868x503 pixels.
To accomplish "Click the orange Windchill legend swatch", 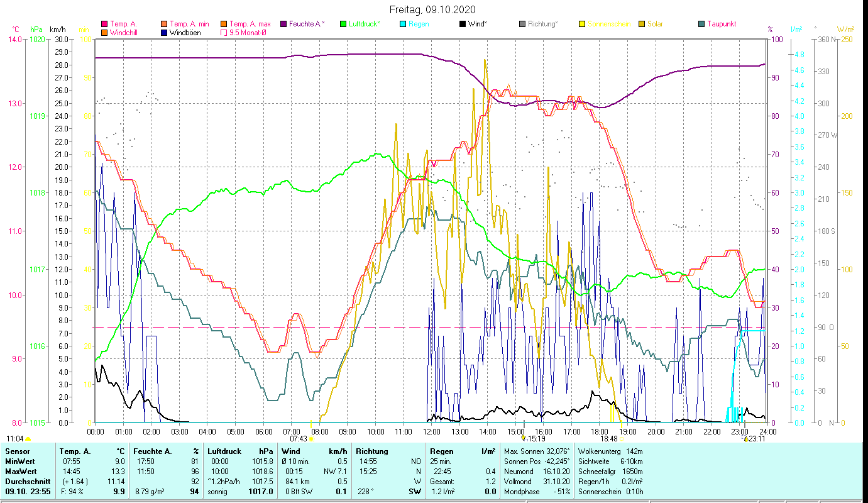I will pyautogui.click(x=104, y=32).
